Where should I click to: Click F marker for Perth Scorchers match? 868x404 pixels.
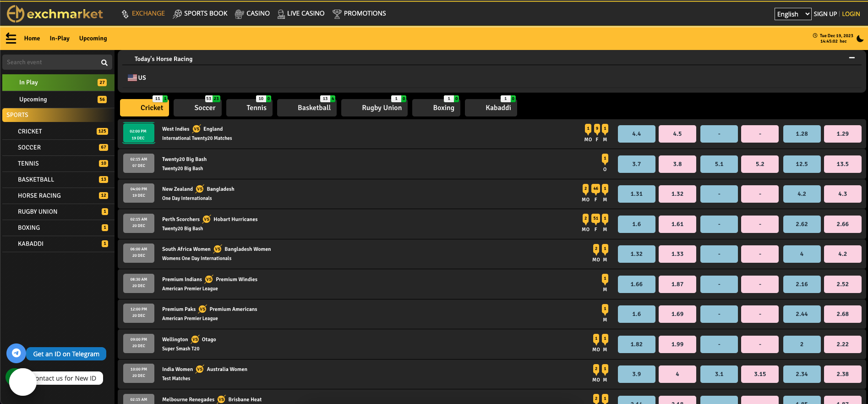pos(595,223)
